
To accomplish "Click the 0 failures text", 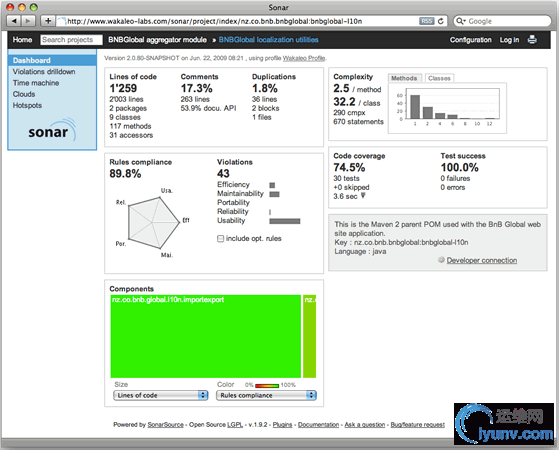I will 455,178.
